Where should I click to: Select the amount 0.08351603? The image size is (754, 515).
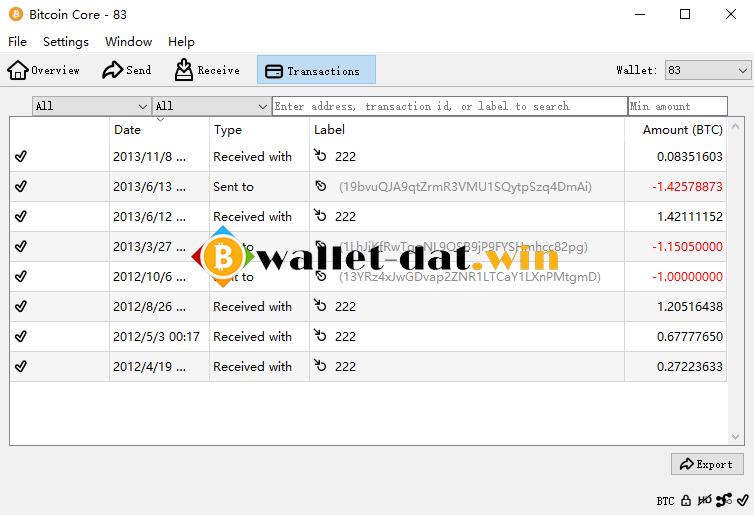click(x=690, y=157)
